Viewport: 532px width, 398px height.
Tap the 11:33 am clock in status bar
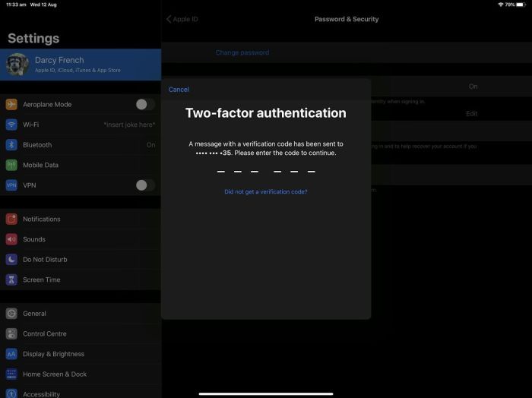(16, 5)
